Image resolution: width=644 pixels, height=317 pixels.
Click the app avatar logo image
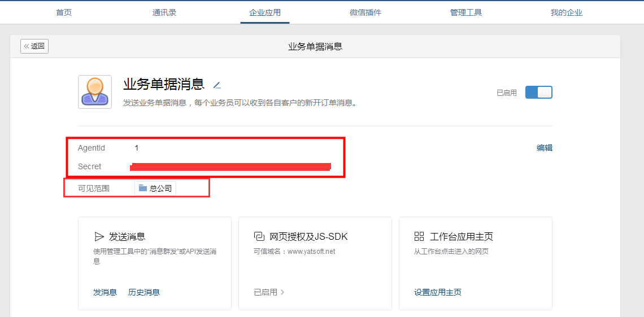click(x=95, y=92)
